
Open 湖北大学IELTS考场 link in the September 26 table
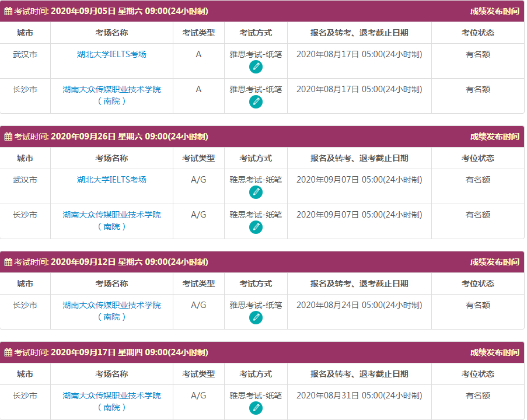coord(112,180)
